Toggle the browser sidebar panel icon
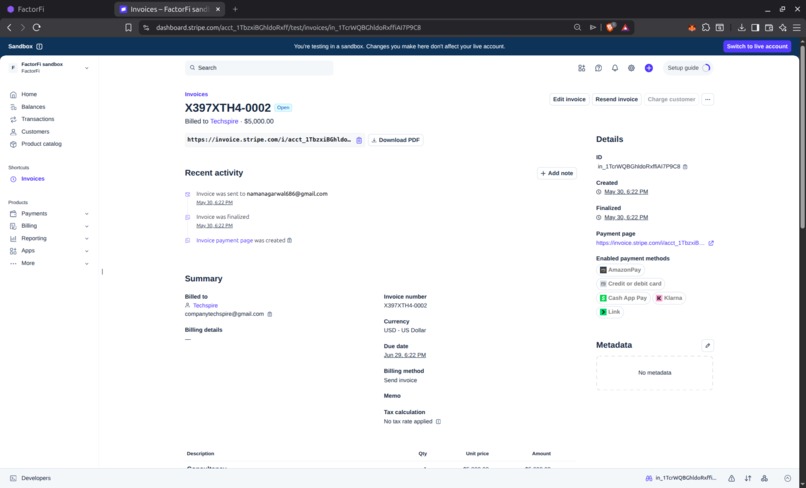The height and width of the screenshot is (488, 806). tap(755, 27)
